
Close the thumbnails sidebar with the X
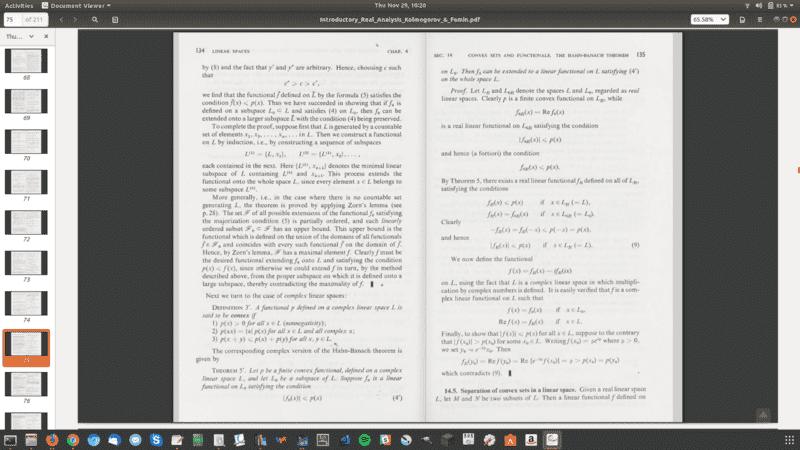click(x=46, y=37)
